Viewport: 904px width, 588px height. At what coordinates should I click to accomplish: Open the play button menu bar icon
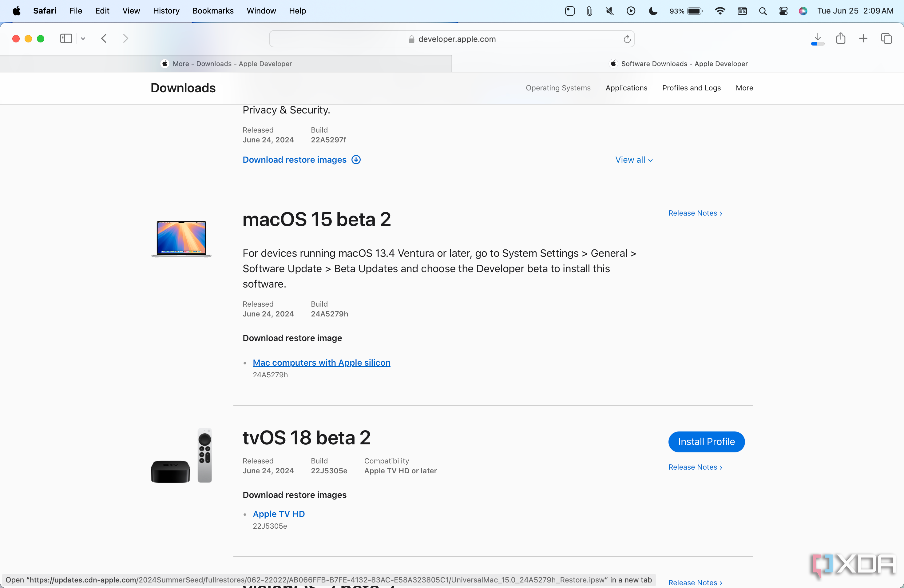631,11
